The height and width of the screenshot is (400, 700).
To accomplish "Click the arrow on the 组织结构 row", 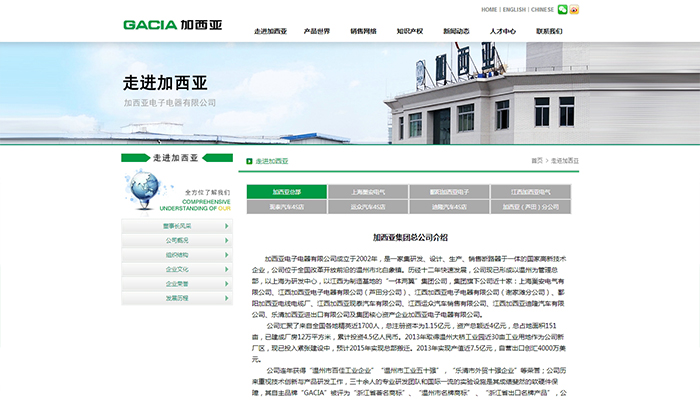I will click(226, 255).
